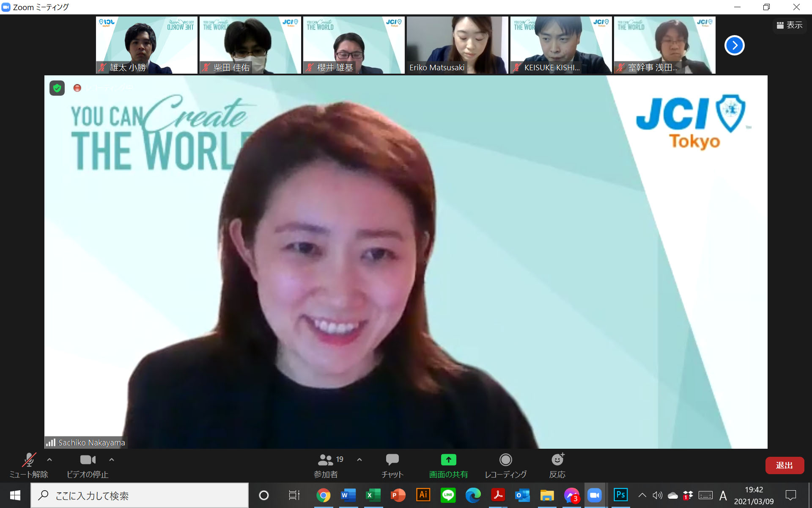Click the Windows taskbar search box
The height and width of the screenshot is (508, 812).
pyautogui.click(x=140, y=495)
